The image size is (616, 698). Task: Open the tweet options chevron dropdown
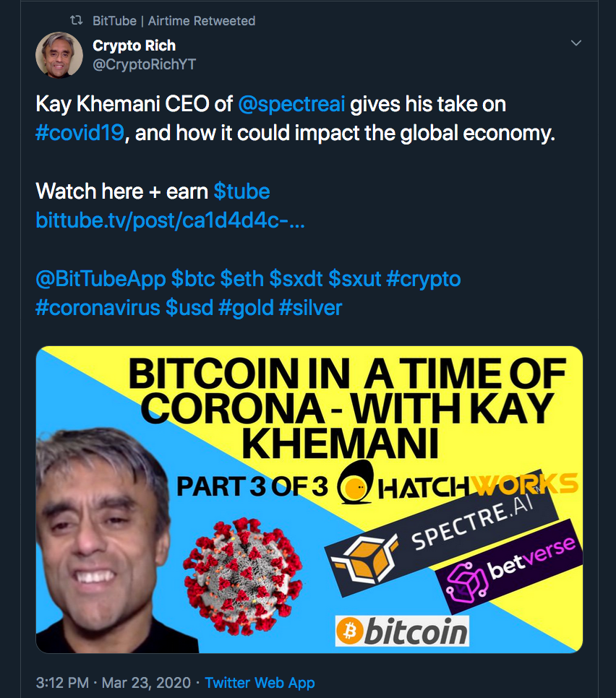576,44
